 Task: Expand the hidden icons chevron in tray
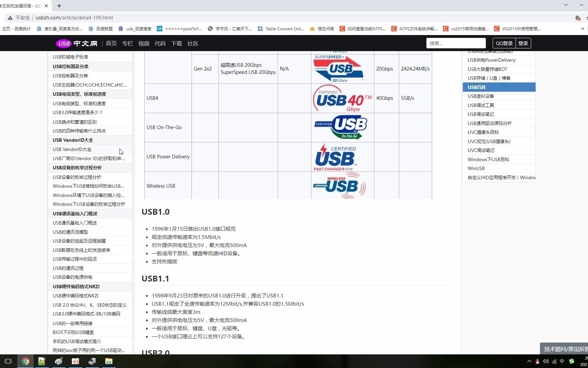point(529,362)
